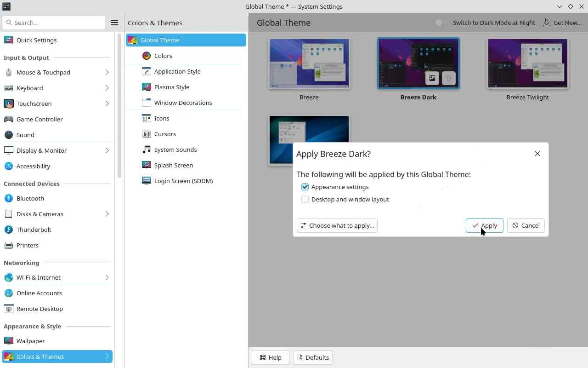Click Colors & Themes row arrow

tap(107, 356)
